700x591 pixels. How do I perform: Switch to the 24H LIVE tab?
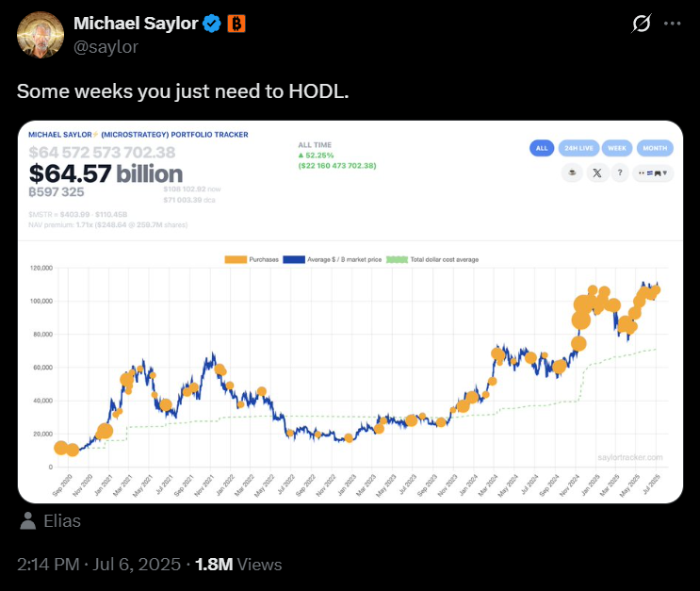(x=578, y=148)
